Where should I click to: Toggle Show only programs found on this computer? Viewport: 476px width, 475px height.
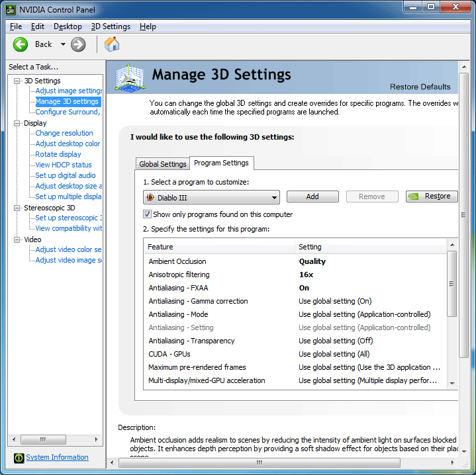coord(147,214)
